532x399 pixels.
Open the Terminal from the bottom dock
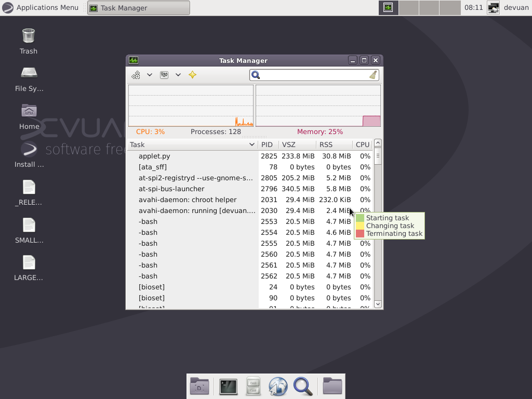(229, 386)
